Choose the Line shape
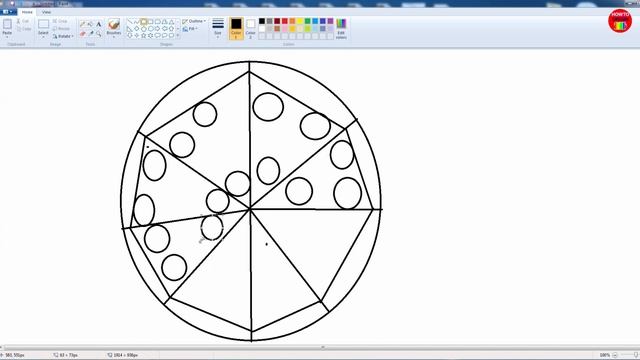The width and height of the screenshot is (640, 360). [130, 22]
